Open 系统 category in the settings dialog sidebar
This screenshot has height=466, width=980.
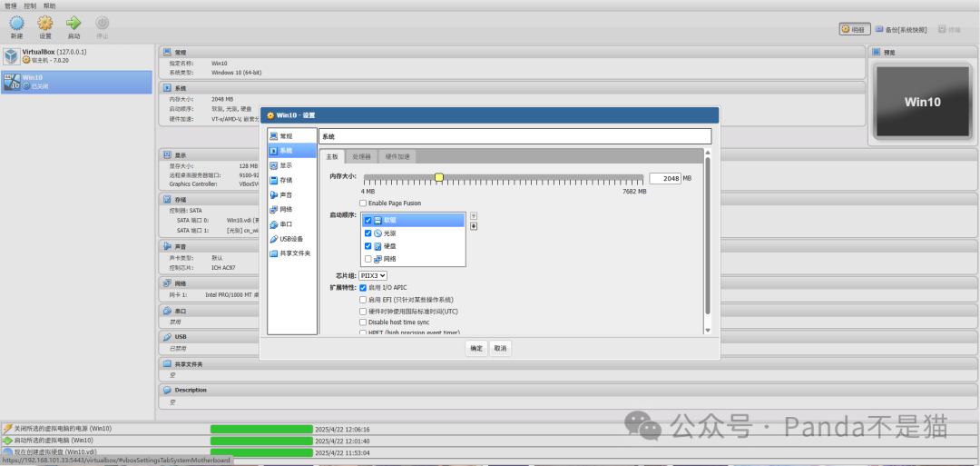point(292,151)
